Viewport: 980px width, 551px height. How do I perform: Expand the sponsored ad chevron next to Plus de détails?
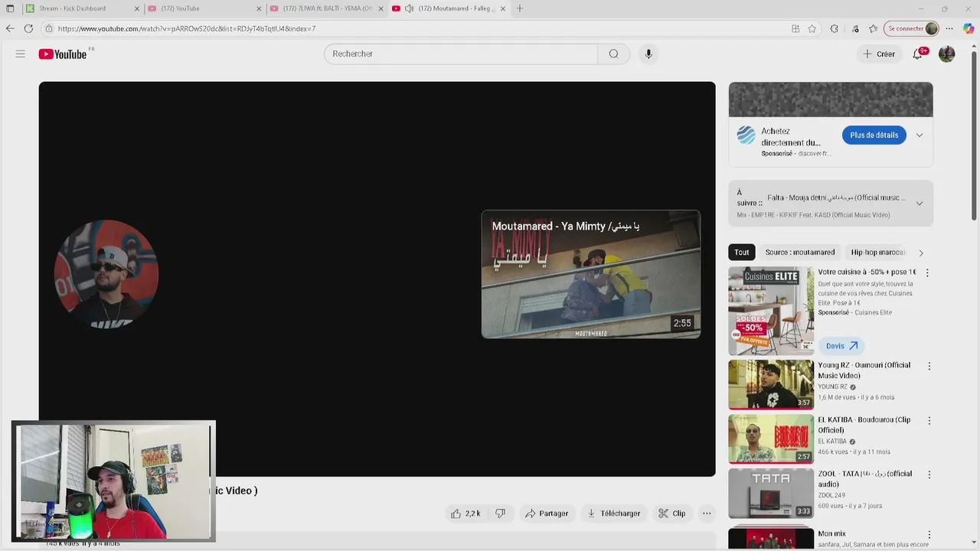click(920, 135)
